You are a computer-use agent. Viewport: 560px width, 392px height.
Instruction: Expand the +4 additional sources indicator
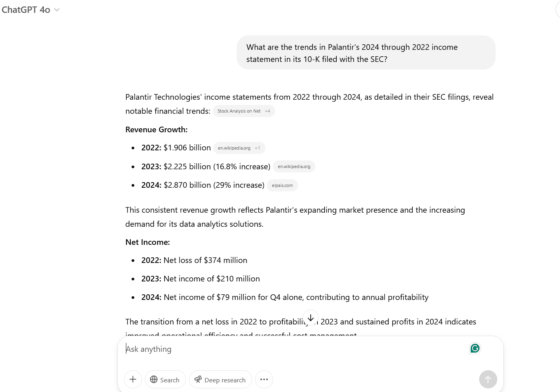click(268, 111)
